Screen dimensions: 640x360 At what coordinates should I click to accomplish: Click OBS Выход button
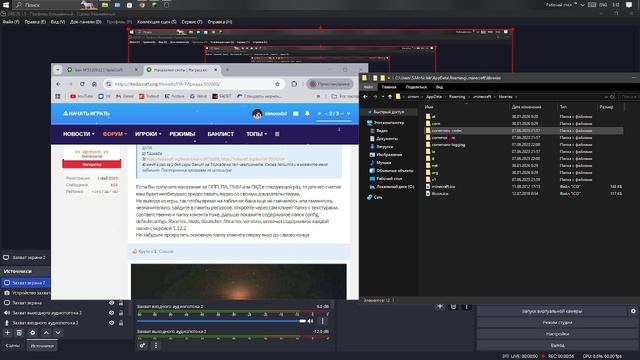[x=557, y=345]
